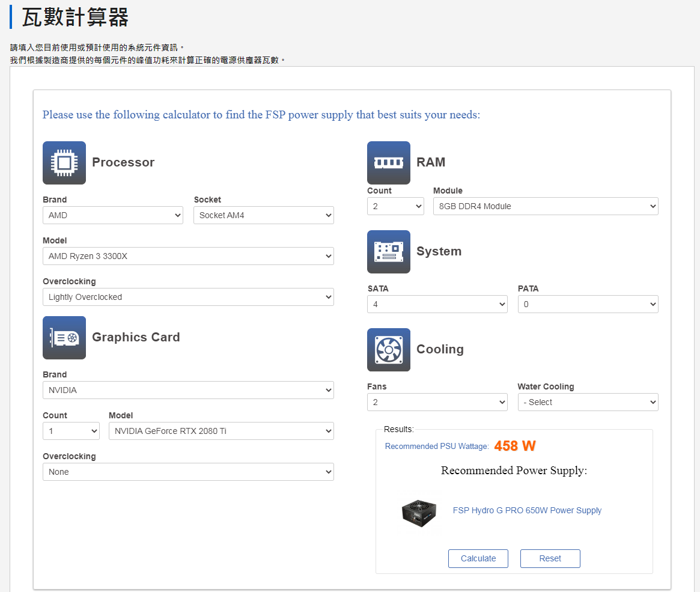Open the PATA count dropdown
Viewport: 700px width, 592px height.
[588, 304]
